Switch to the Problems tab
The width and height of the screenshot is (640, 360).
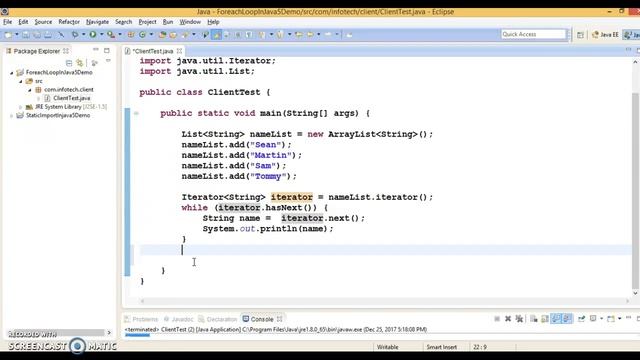[x=141, y=319]
